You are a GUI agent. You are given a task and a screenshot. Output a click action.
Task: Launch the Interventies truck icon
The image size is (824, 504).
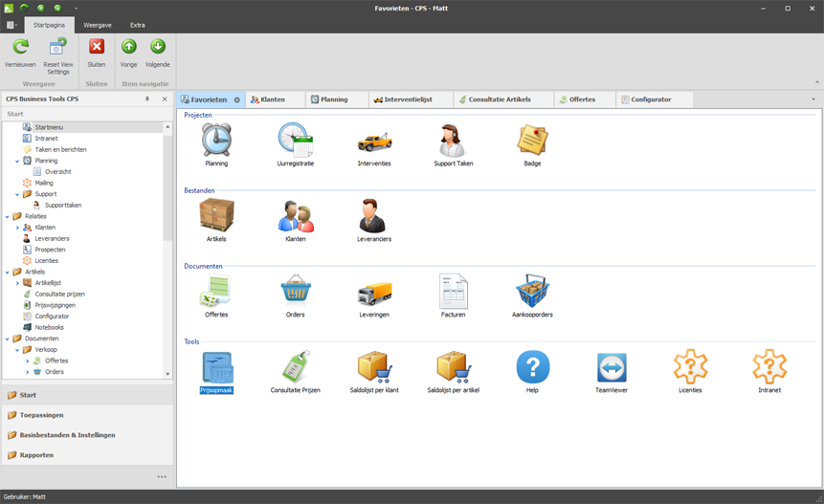[374, 142]
